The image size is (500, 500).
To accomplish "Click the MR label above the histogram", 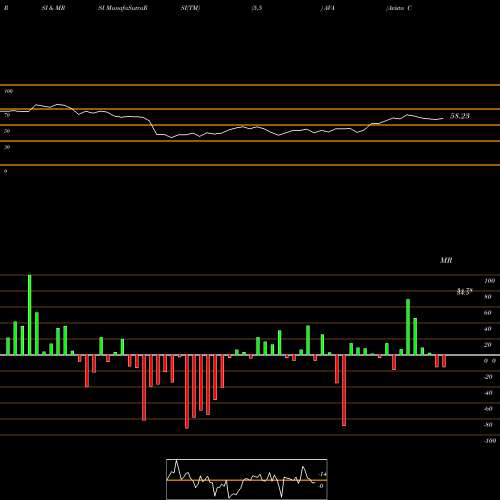I will [446, 260].
